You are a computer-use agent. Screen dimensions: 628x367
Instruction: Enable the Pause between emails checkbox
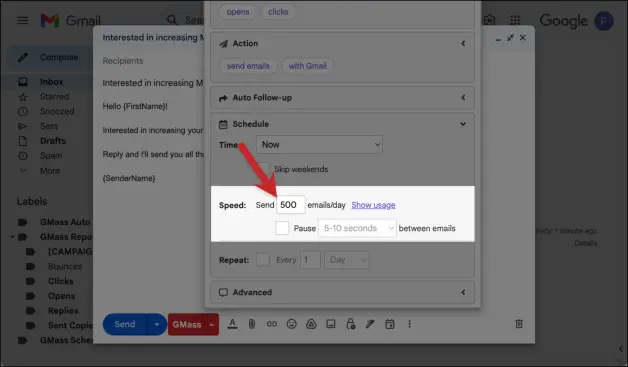click(282, 228)
